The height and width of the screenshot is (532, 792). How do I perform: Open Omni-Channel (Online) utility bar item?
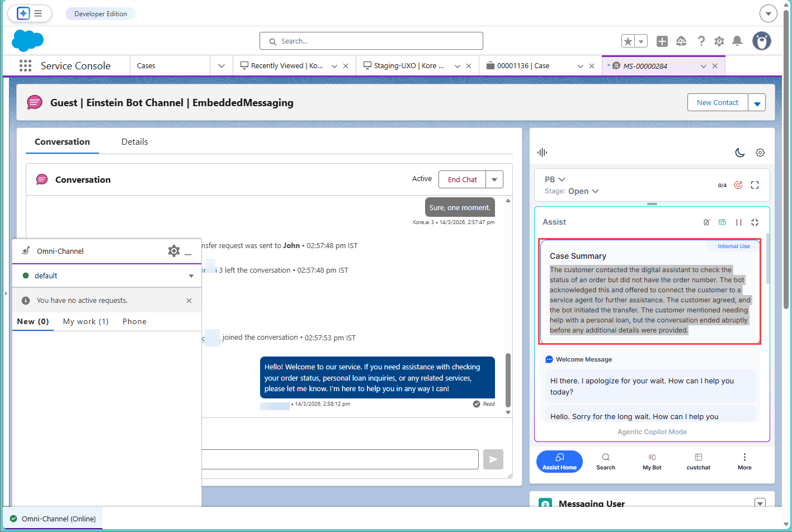[x=53, y=519]
